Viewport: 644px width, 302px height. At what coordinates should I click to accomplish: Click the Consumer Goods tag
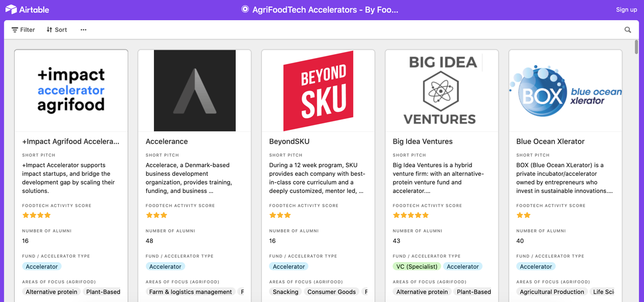(331, 292)
